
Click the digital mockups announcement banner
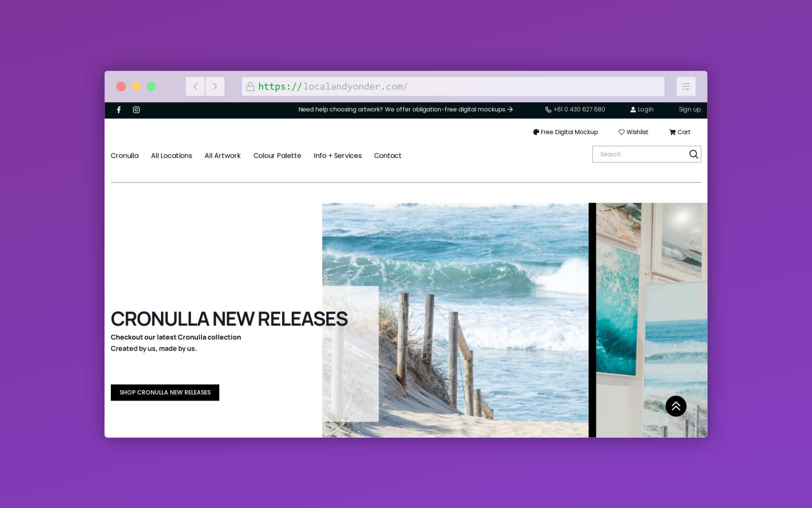pyautogui.click(x=406, y=109)
